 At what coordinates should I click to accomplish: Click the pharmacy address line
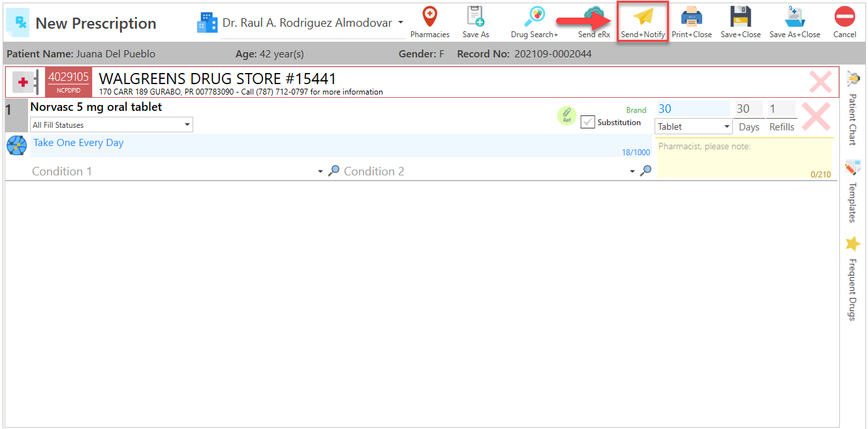[241, 92]
